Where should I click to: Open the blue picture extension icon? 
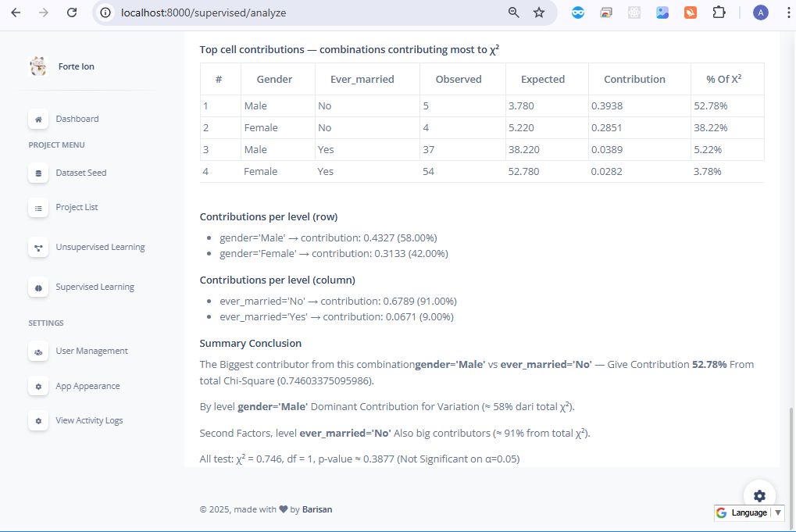662,12
